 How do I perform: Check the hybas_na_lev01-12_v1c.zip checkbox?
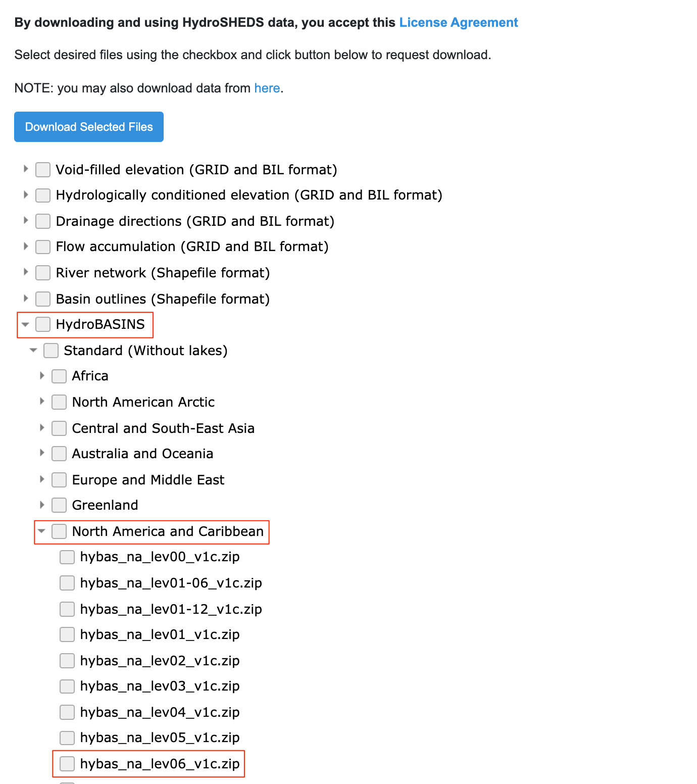67,609
